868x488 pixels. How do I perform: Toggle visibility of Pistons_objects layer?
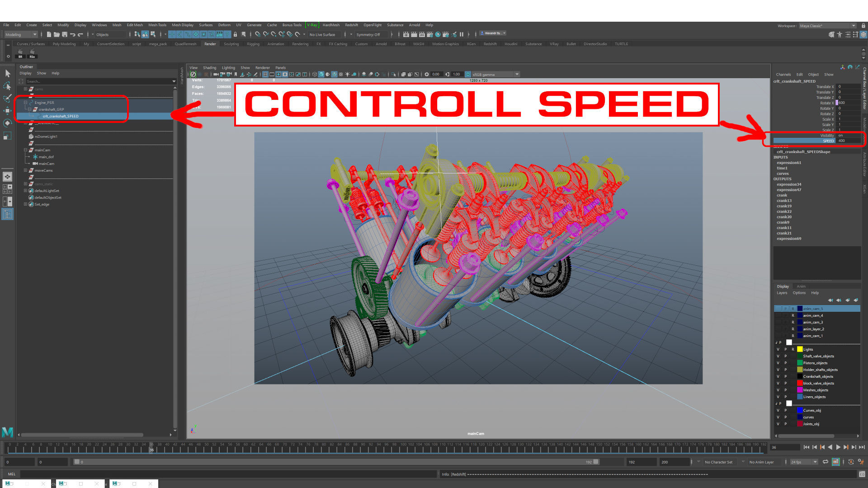coord(778,363)
